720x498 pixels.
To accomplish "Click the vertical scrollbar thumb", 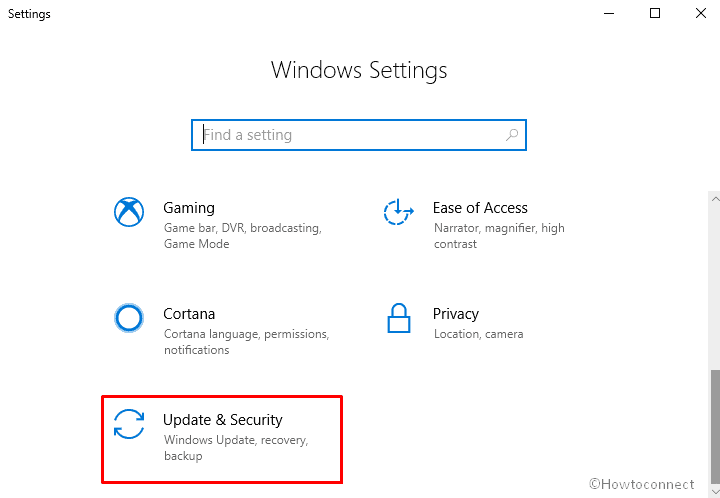I will click(715, 427).
